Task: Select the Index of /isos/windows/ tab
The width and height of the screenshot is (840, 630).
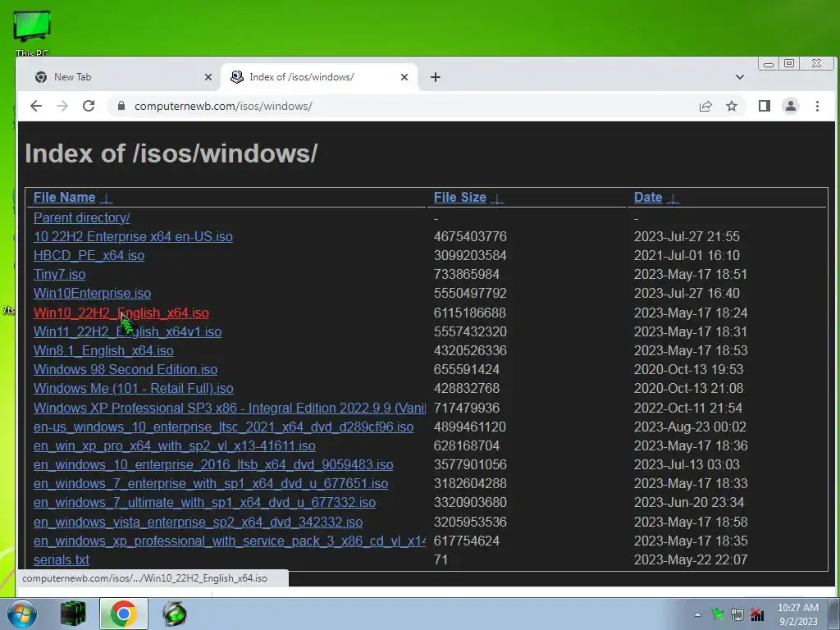Action: 319,77
